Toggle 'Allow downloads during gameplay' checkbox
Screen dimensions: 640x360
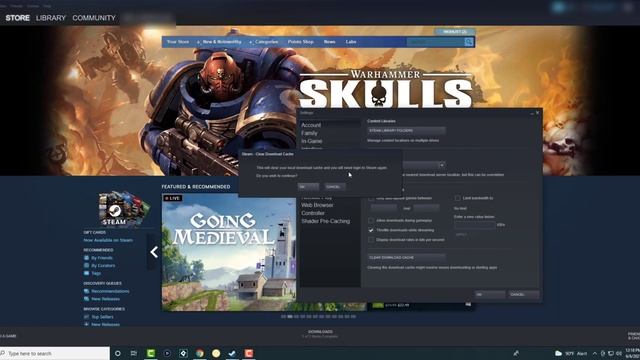[x=371, y=220]
